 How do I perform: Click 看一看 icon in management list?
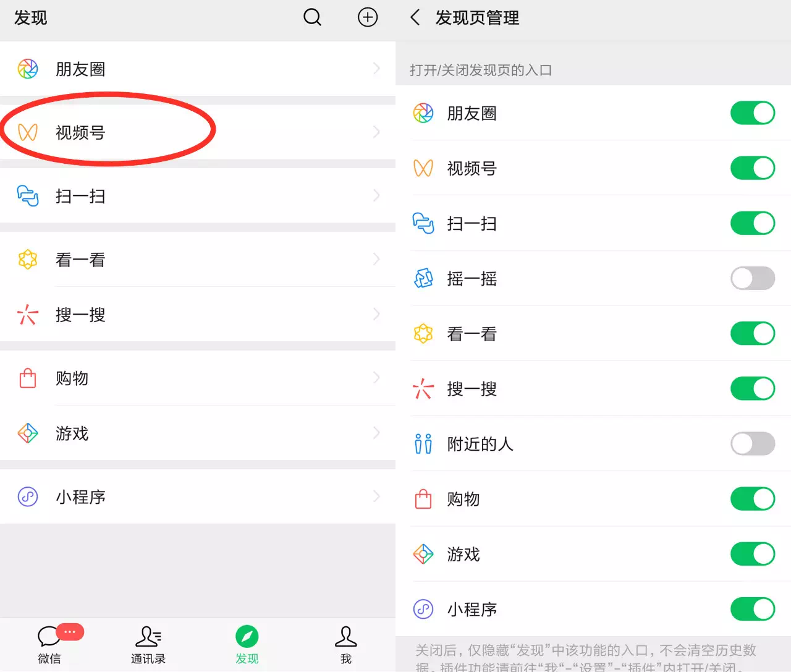[423, 334]
